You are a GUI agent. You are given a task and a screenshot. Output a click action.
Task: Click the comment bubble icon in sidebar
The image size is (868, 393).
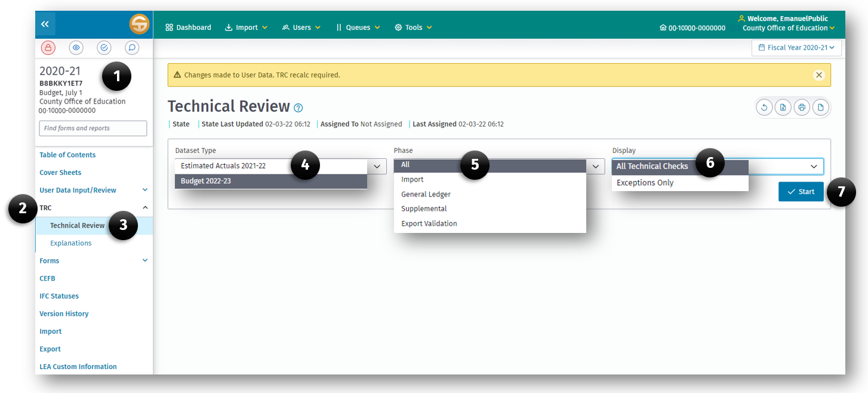tap(132, 48)
